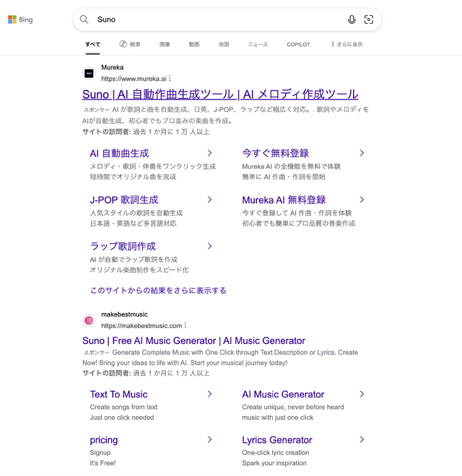The width and height of the screenshot is (462, 476).
Task: Click このサイトからの結果をさらに表示する link
Action: pos(158,290)
